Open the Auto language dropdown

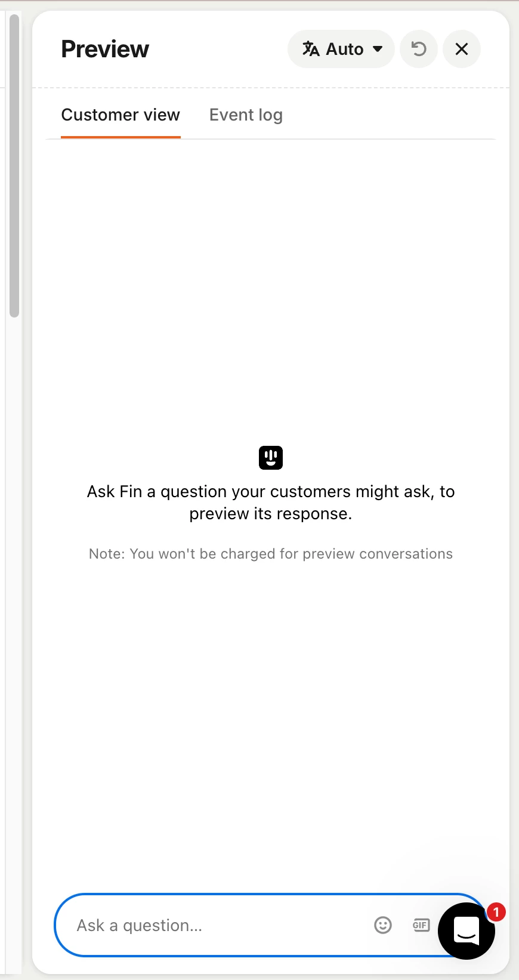(341, 49)
